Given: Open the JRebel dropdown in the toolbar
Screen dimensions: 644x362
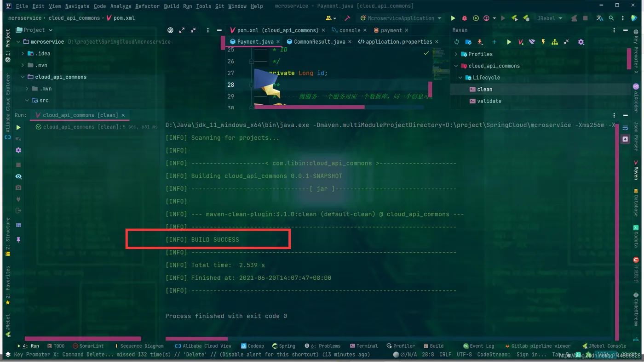Looking at the screenshot, I should [550, 18].
